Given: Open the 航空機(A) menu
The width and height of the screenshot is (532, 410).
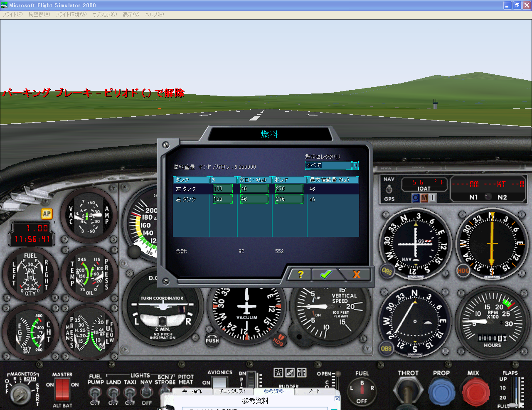Looking at the screenshot, I should [x=39, y=15].
